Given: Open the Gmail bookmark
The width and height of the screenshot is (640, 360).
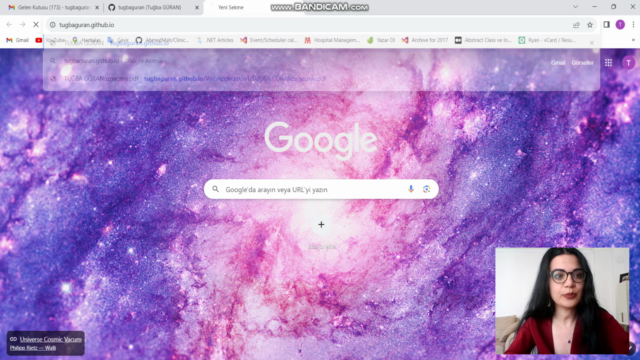Looking at the screenshot, I should [18, 40].
